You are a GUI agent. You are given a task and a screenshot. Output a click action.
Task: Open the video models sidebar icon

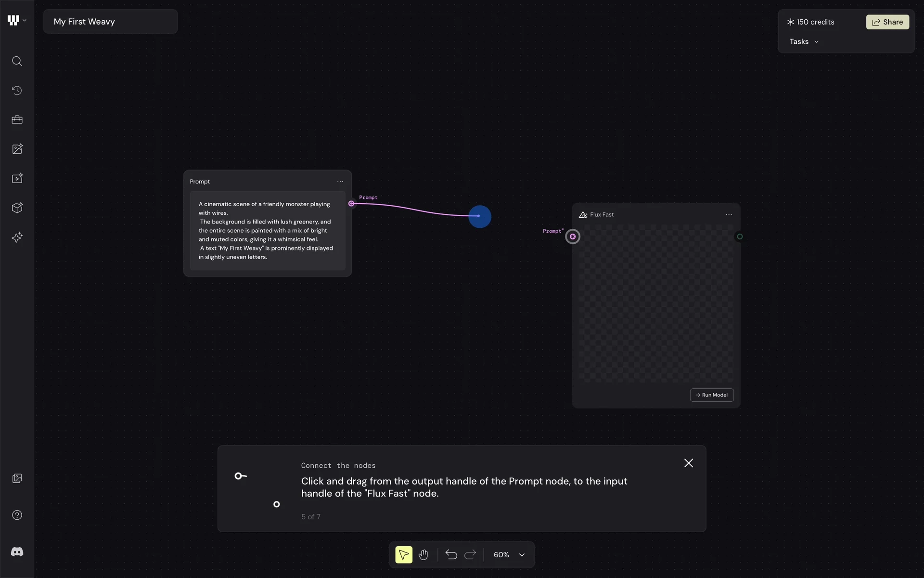[x=17, y=178]
